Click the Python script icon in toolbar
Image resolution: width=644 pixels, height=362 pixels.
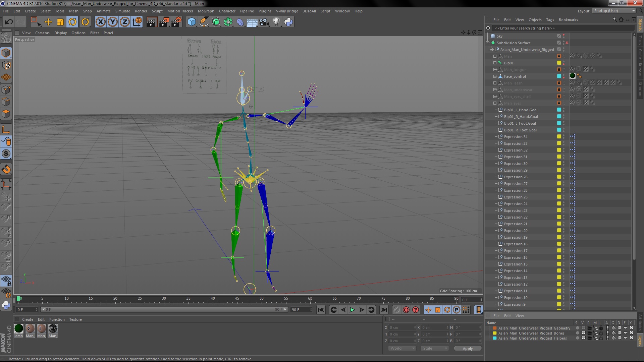pos(288,22)
